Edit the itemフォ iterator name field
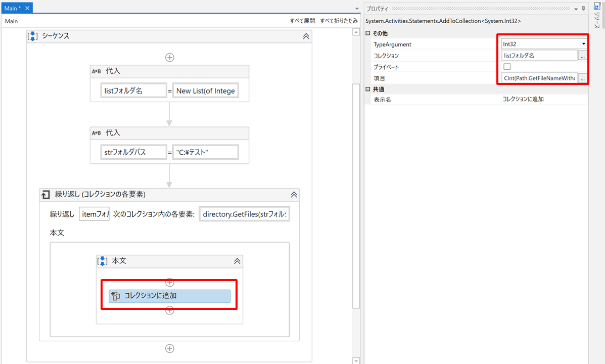Image resolution: width=605 pixels, height=364 pixels. pos(94,214)
